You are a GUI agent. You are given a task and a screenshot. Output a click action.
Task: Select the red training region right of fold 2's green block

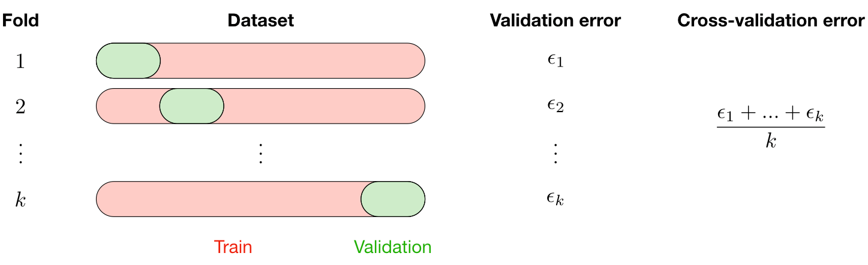[x=324, y=106]
